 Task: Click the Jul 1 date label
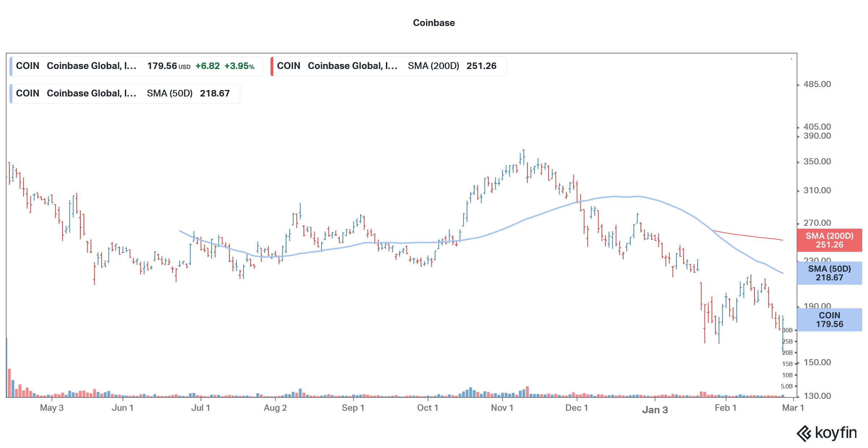coord(201,408)
